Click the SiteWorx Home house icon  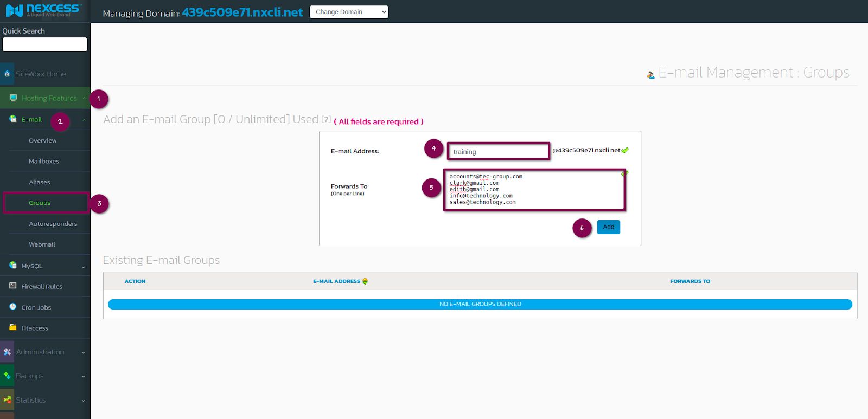[x=7, y=74]
